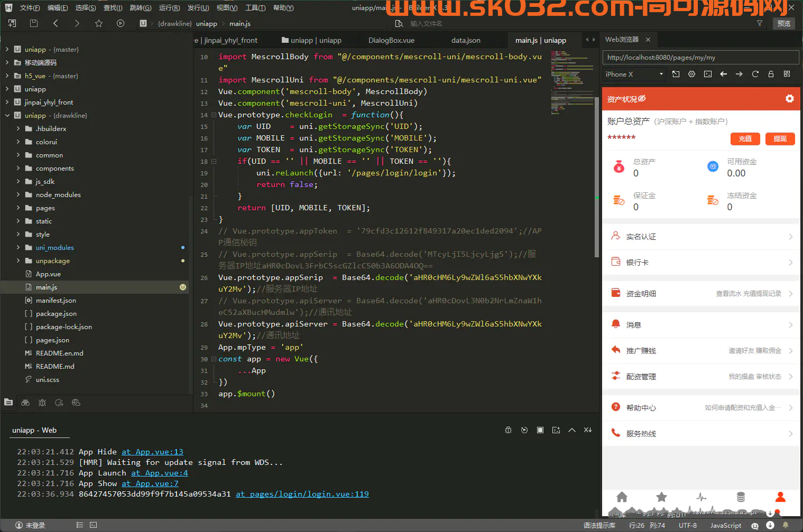Open link at pages/login/login.vue:119
This screenshot has width=803, height=532.
[x=302, y=494]
